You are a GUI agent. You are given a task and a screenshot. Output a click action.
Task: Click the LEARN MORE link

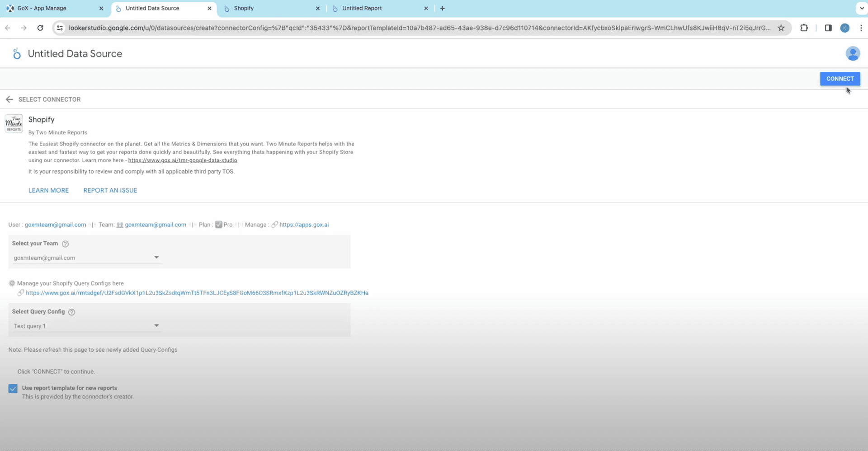pyautogui.click(x=48, y=190)
